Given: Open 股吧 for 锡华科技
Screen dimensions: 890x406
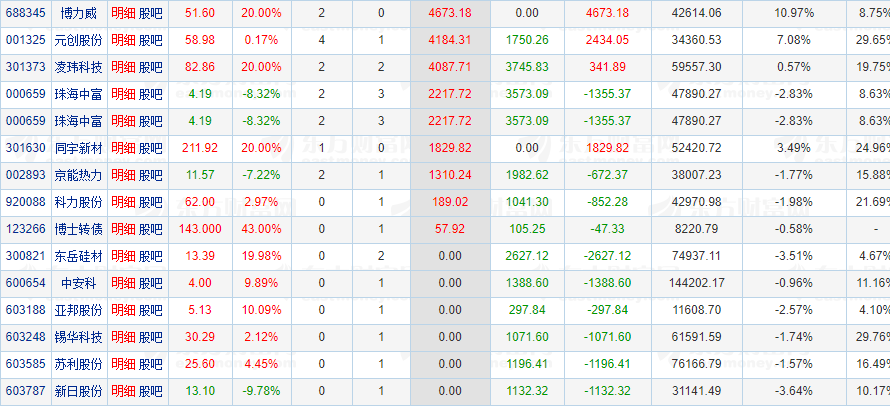Looking at the screenshot, I should (x=150, y=337).
